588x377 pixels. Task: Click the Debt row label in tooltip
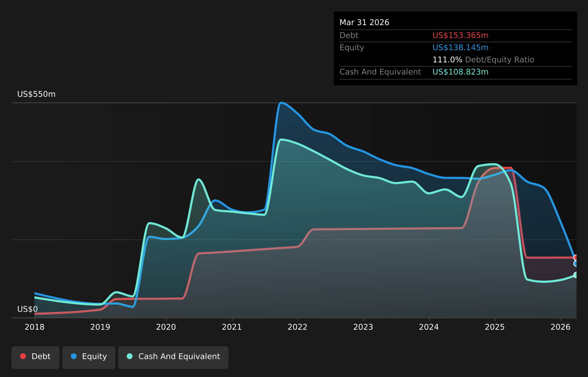[x=349, y=35]
